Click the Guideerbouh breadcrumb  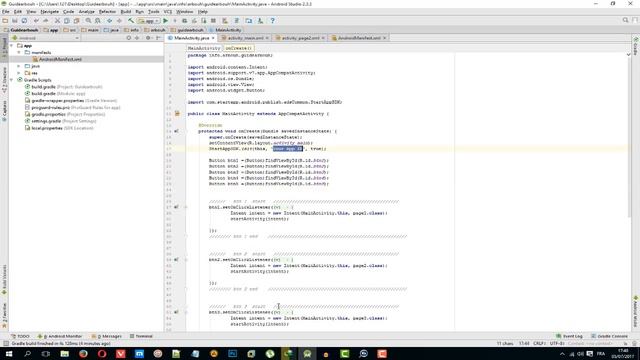[21, 30]
